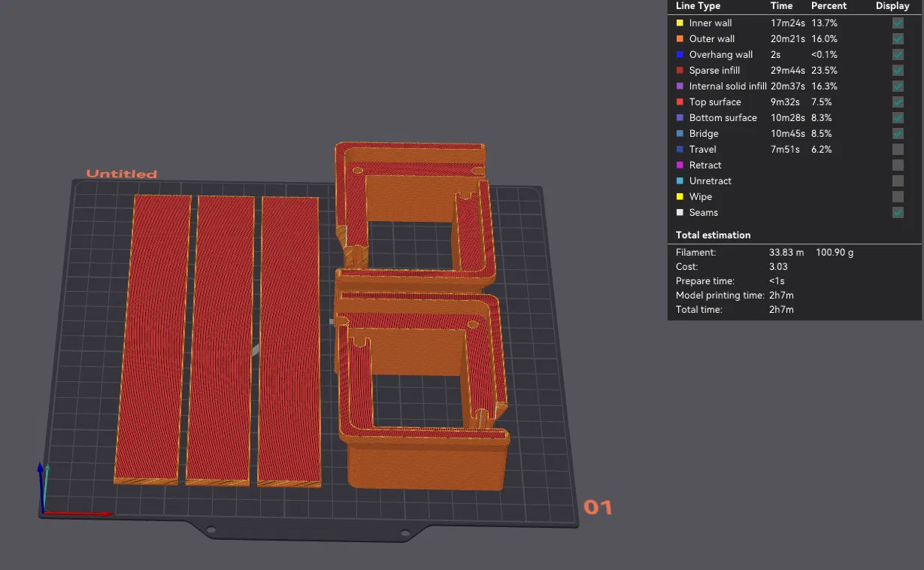The height and width of the screenshot is (570, 924).
Task: Hide Sparse infill lines via checkbox
Action: coord(898,71)
